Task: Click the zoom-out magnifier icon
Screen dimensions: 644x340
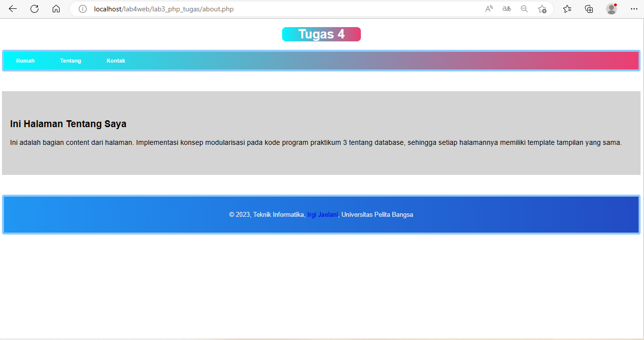Action: [x=524, y=9]
